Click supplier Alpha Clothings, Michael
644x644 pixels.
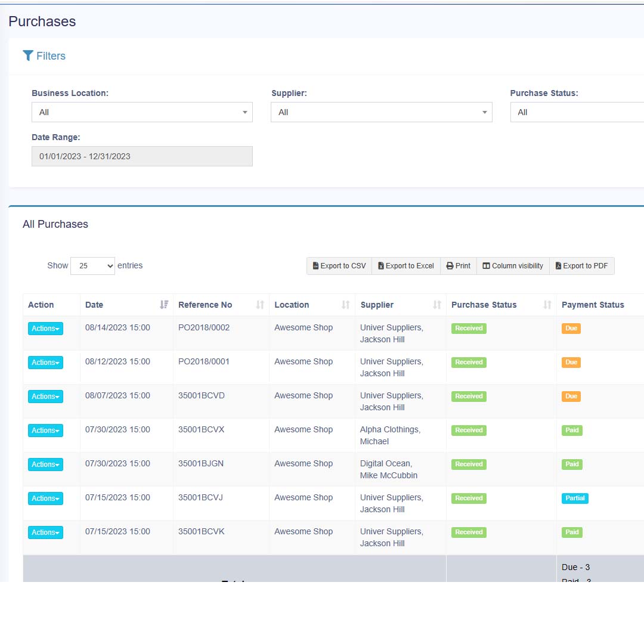390,435
